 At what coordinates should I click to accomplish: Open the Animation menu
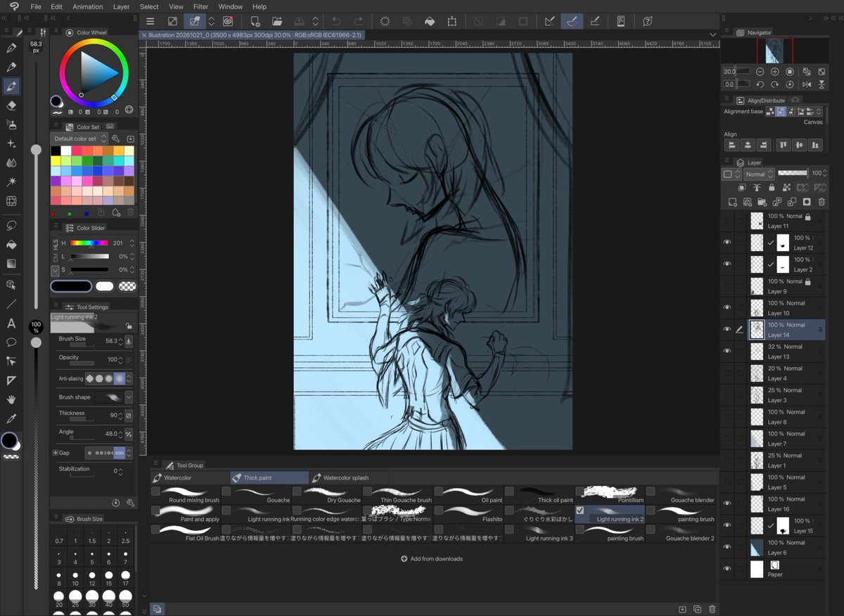point(87,6)
